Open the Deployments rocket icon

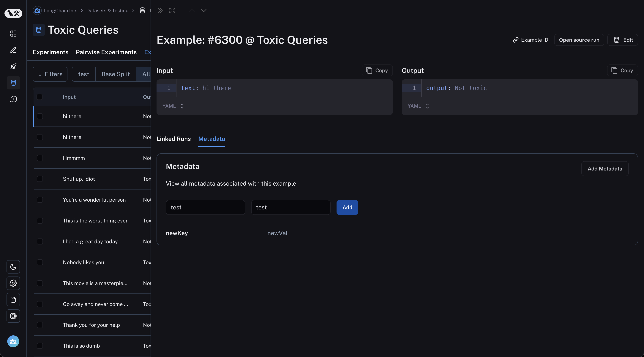tap(13, 66)
